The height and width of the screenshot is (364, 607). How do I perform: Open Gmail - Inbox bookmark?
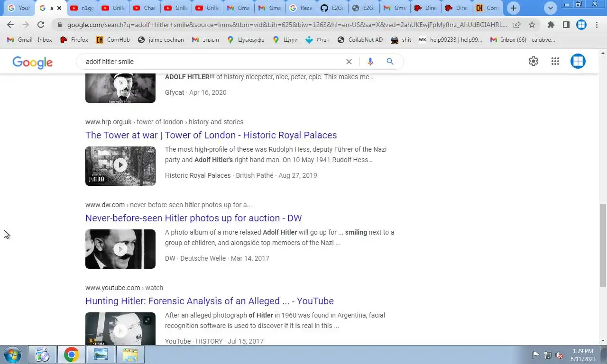pyautogui.click(x=30, y=40)
